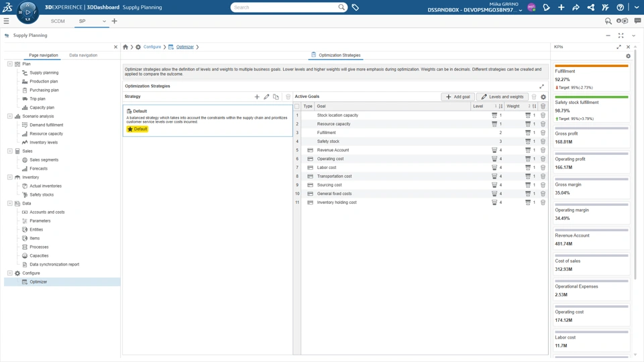Image resolution: width=644 pixels, height=362 pixels.
Task: Open KPIs panel settings gear
Action: pyautogui.click(x=628, y=56)
